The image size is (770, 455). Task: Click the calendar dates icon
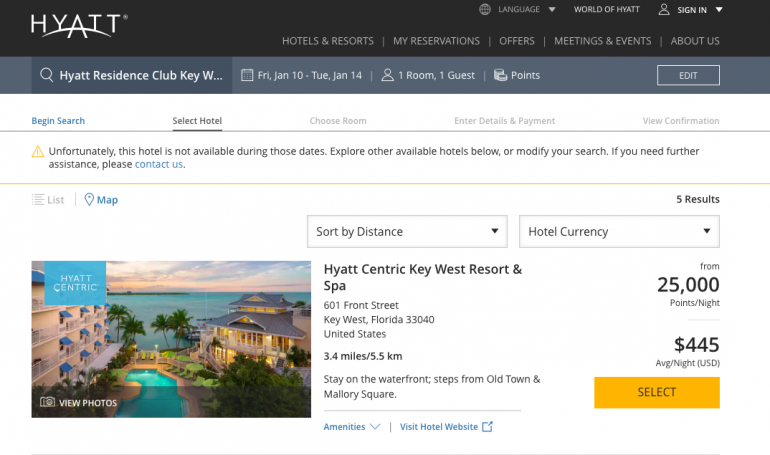pos(248,75)
